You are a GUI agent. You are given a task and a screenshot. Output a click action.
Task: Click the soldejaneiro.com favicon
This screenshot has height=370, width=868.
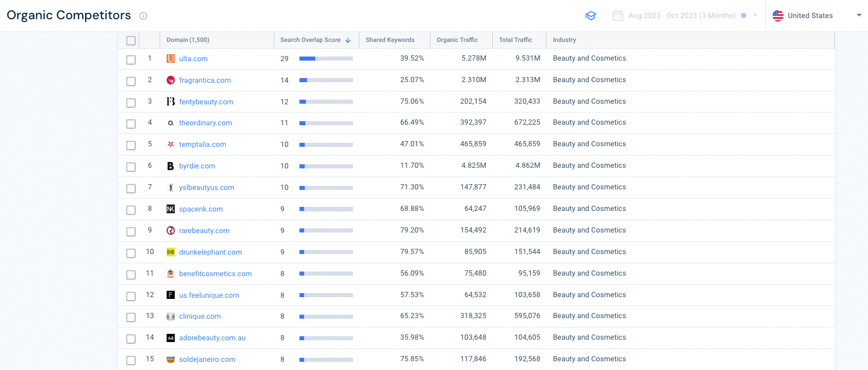[171, 360]
